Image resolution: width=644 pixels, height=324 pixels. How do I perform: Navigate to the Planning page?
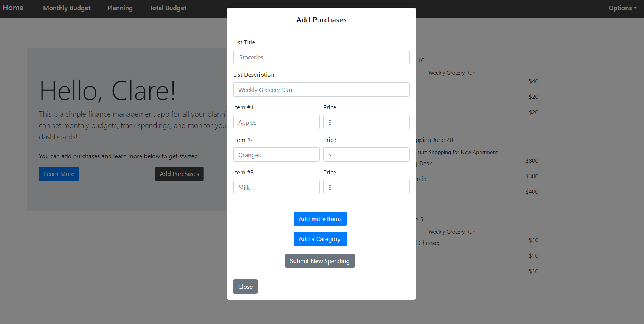click(x=120, y=8)
